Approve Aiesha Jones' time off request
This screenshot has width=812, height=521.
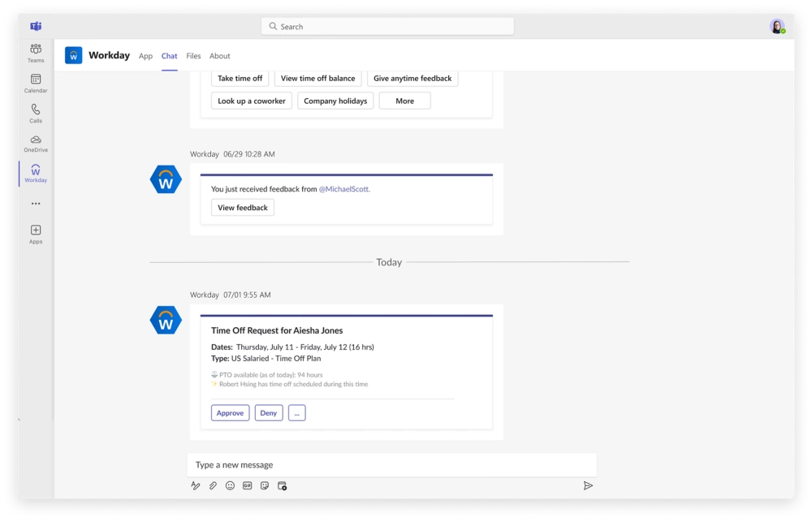pos(230,413)
